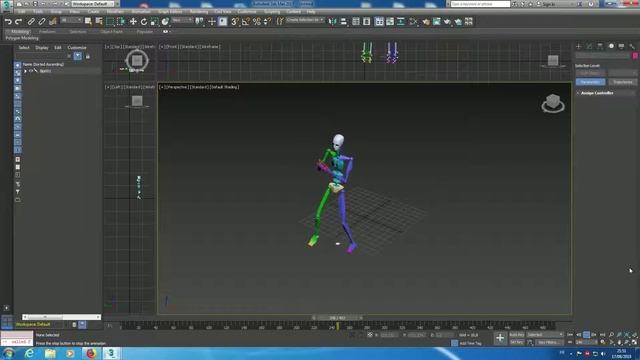This screenshot has width=640, height=360.
Task: Open the Create Selection Set dropdown
Action: point(305,20)
